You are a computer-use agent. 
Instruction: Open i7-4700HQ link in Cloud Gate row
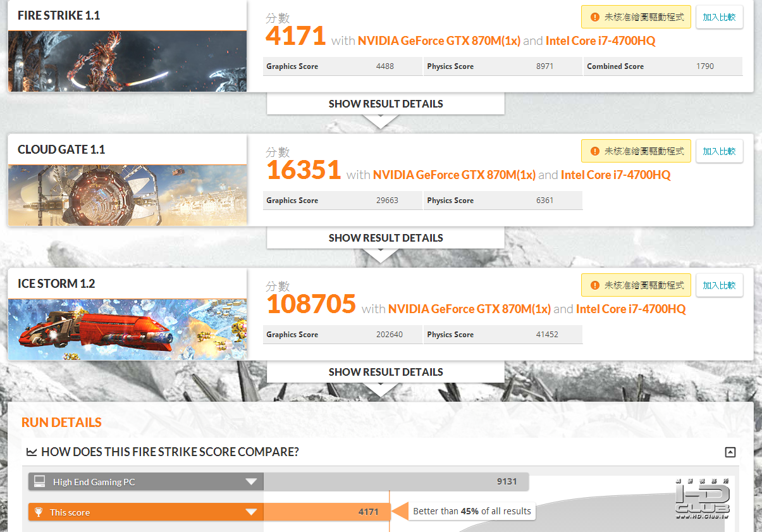615,175
